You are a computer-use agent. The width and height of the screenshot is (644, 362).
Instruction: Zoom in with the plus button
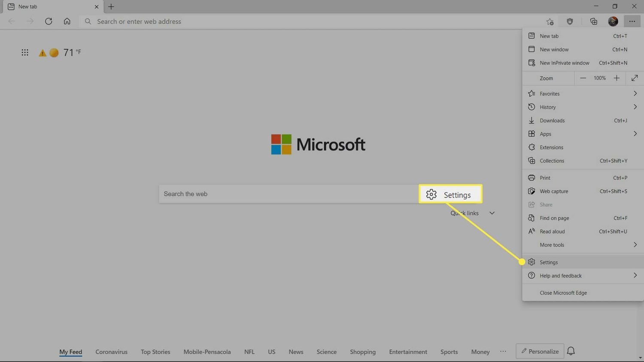[x=617, y=78]
